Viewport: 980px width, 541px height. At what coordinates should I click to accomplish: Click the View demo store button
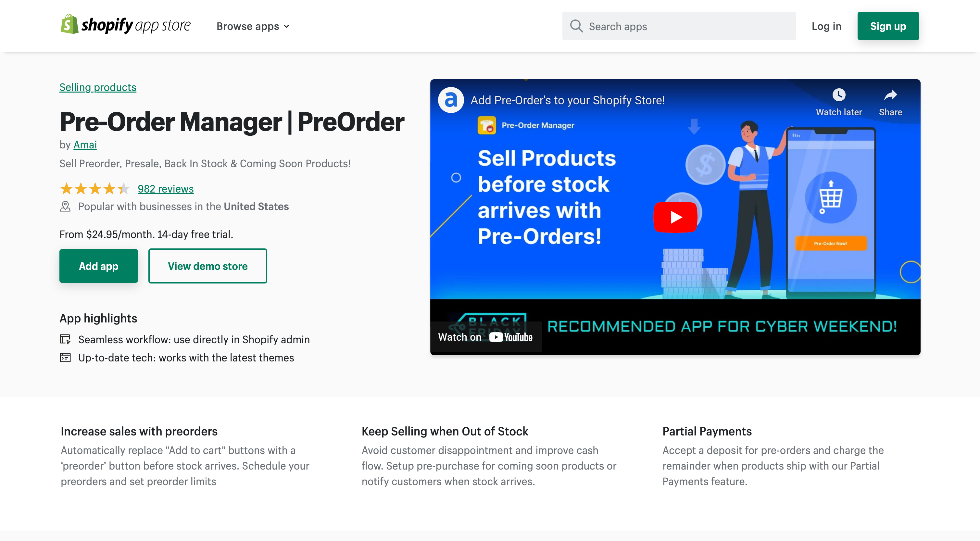pyautogui.click(x=207, y=266)
